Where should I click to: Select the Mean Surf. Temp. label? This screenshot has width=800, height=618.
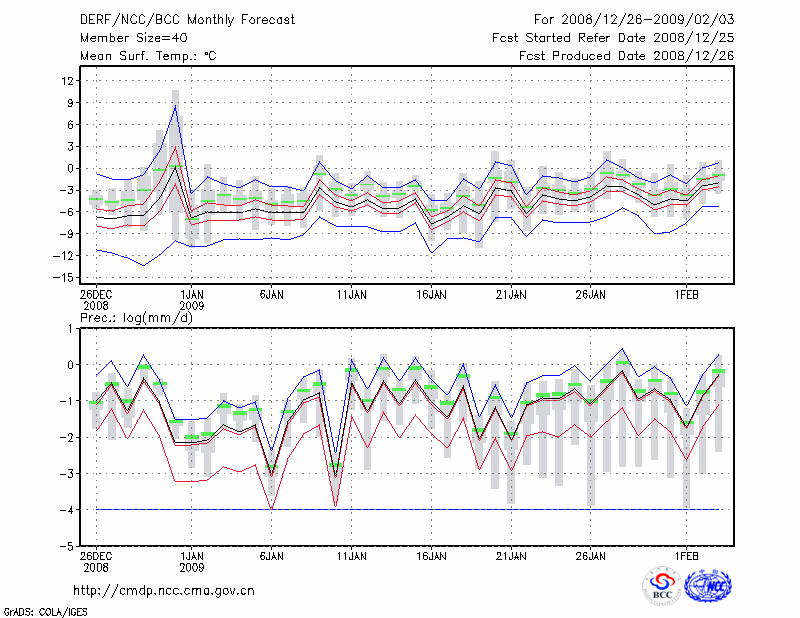[x=148, y=56]
